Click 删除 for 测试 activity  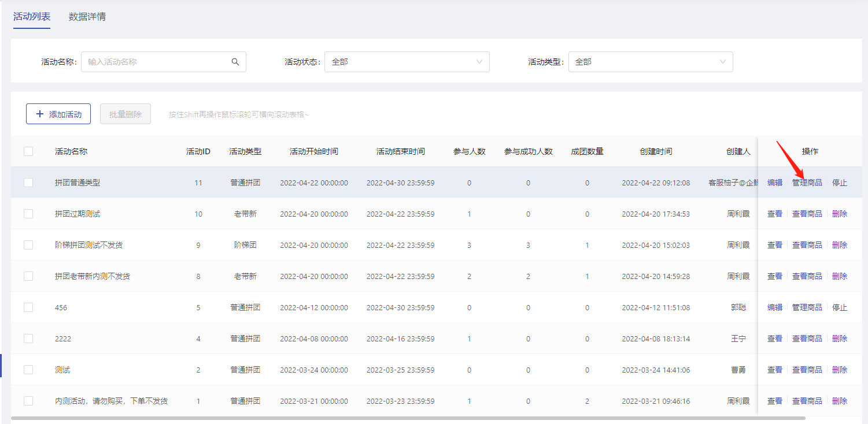coord(840,370)
